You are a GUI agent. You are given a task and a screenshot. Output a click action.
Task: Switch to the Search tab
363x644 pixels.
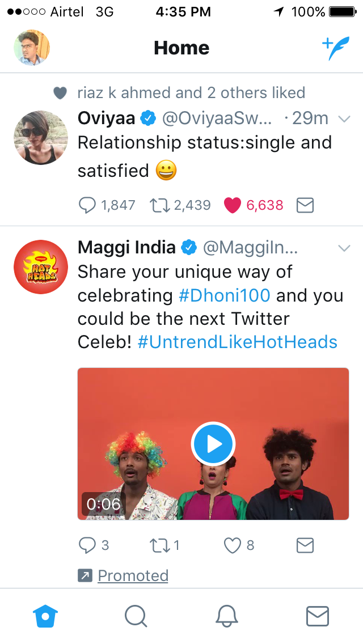136,616
